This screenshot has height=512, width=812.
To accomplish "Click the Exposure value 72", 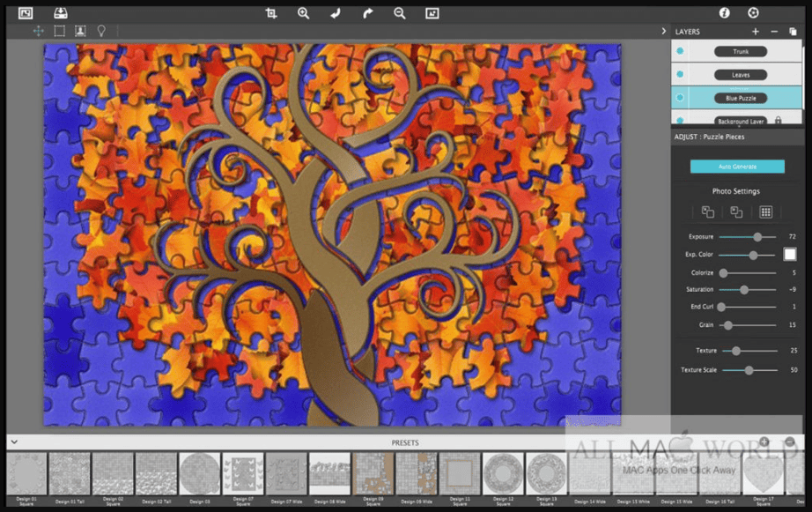I will pyautogui.click(x=792, y=237).
